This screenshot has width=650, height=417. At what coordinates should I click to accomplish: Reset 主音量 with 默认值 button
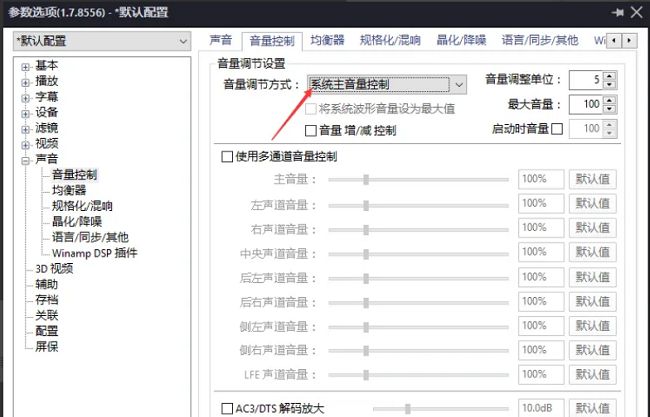592,179
